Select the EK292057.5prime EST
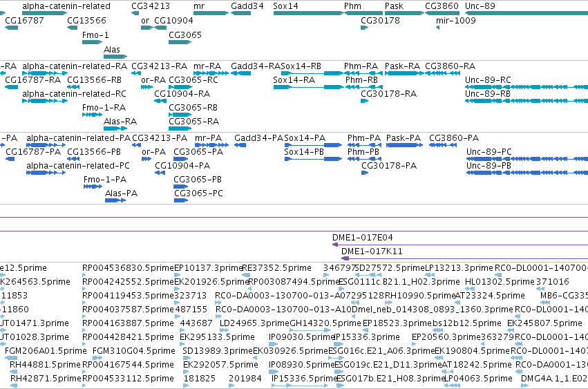 [186, 372]
